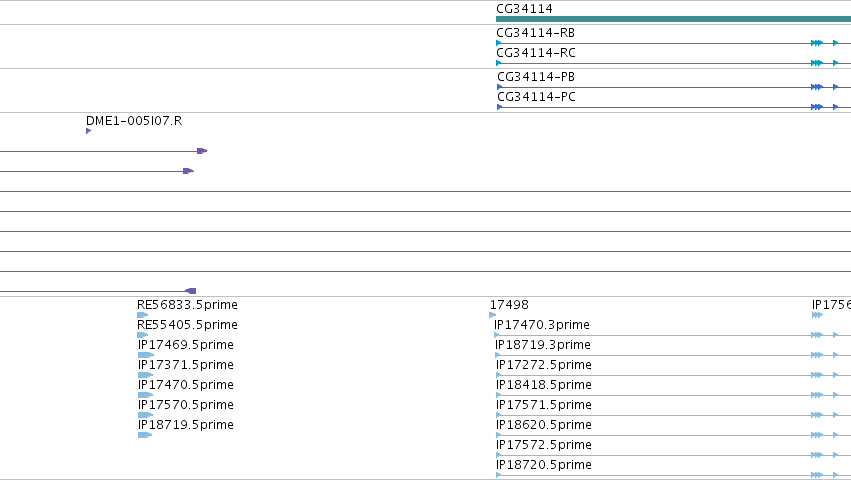The width and height of the screenshot is (851, 480).
Task: Select the IP17470.3prime EST label
Action: pyautogui.click(x=542, y=325)
